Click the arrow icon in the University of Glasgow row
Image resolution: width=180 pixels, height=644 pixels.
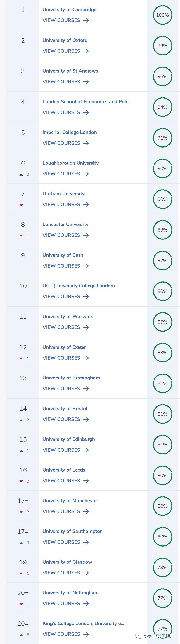(86, 573)
